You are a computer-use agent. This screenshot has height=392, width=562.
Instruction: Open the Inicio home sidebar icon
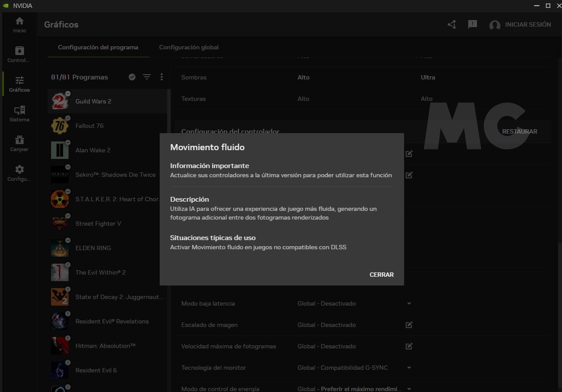click(19, 24)
